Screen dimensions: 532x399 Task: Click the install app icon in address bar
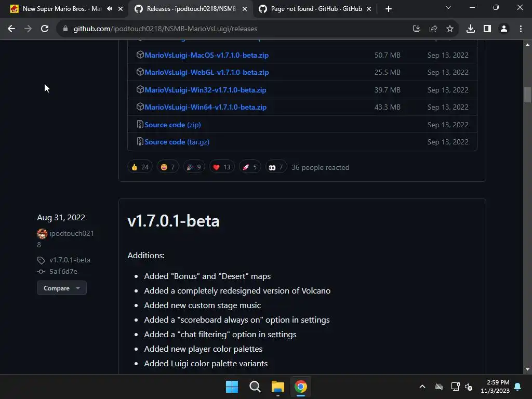click(x=416, y=29)
